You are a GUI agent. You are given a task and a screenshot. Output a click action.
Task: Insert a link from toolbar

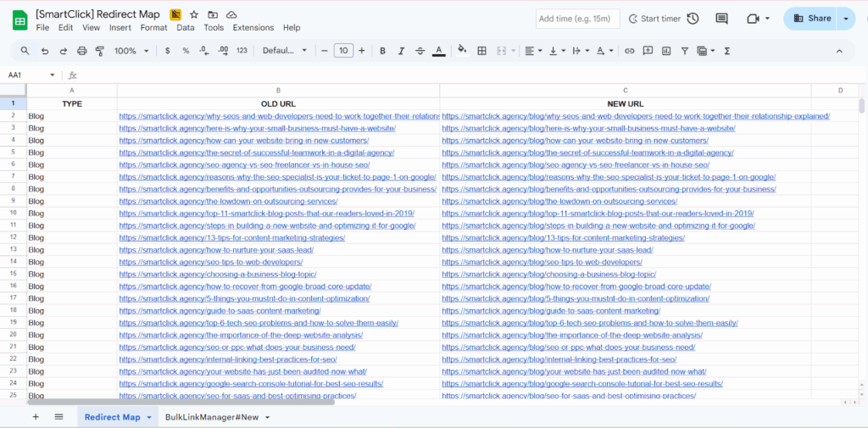coord(630,51)
